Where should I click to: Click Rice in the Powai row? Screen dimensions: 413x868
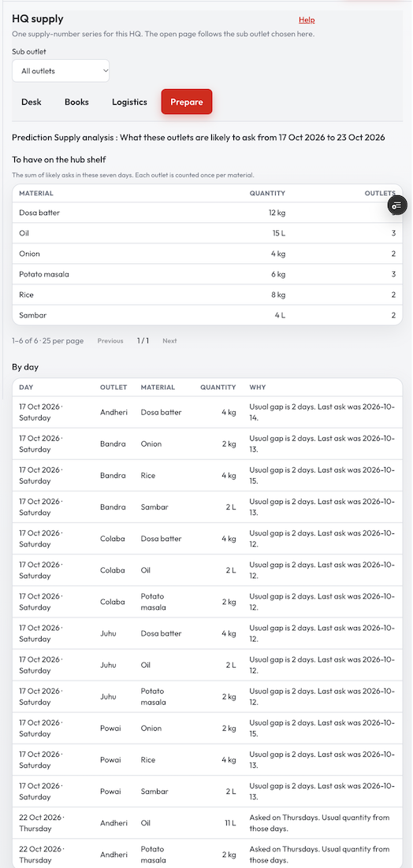[148, 759]
